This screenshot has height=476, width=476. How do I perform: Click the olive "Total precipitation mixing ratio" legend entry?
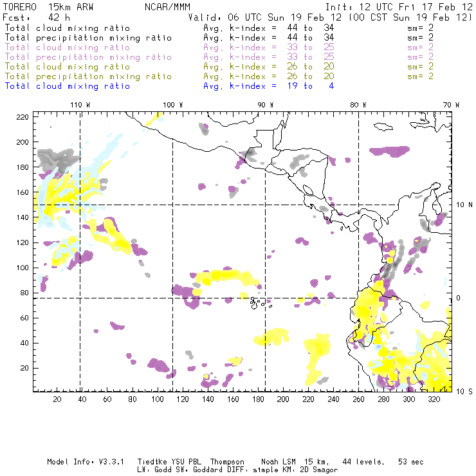pyautogui.click(x=88, y=76)
